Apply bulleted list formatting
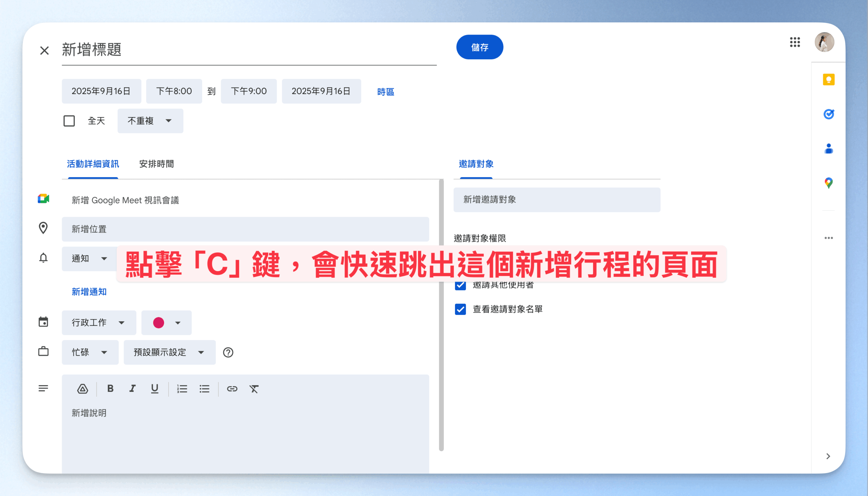Screen dimensions: 868x496 [204, 389]
